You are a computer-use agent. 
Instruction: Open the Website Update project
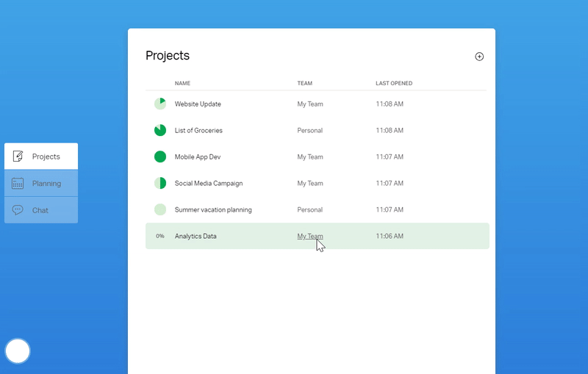pyautogui.click(x=198, y=104)
